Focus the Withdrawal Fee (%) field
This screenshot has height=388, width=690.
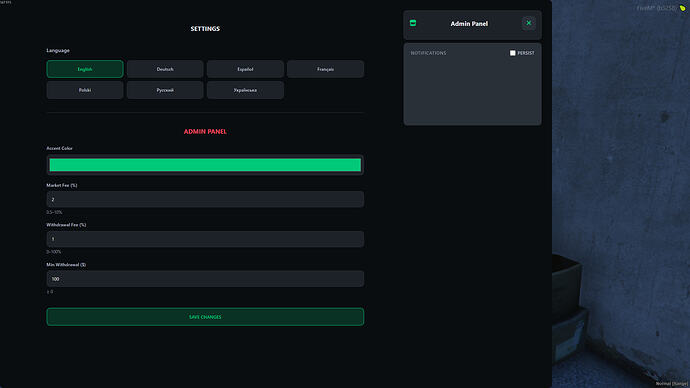[205, 239]
